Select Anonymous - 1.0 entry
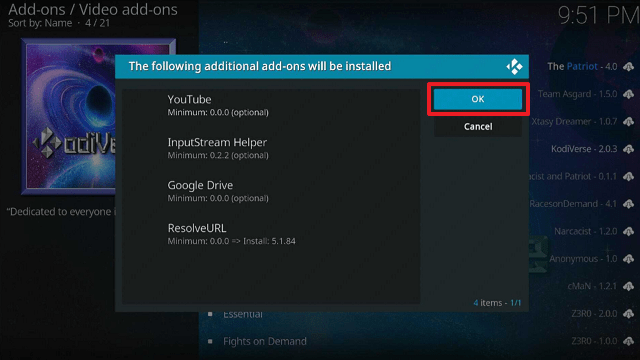This screenshot has height=360, width=640. point(583,258)
